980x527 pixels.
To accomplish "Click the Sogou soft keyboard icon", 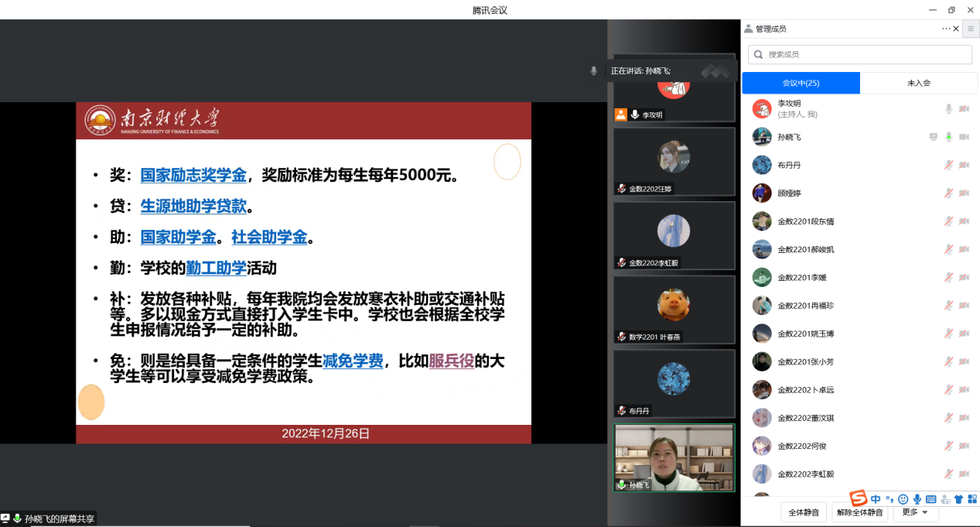I will pyautogui.click(x=930, y=499).
